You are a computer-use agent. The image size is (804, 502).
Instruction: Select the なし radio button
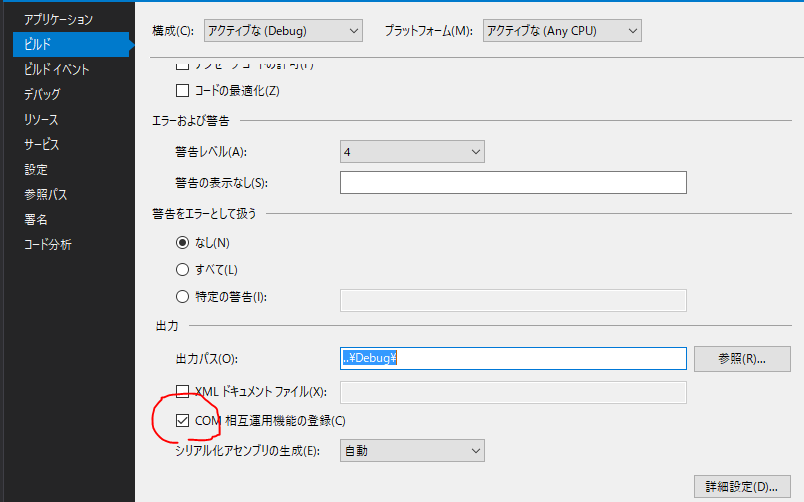click(183, 243)
